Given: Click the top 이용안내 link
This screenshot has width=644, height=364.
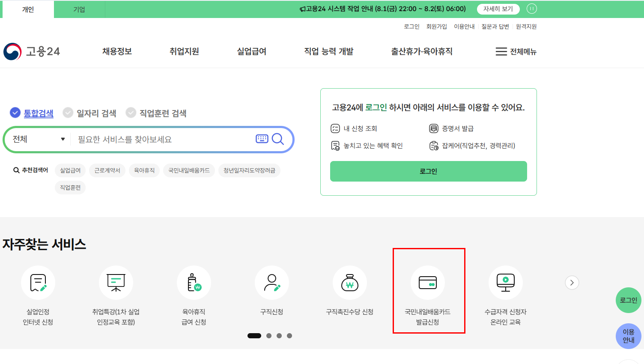Looking at the screenshot, I should click(x=464, y=27).
